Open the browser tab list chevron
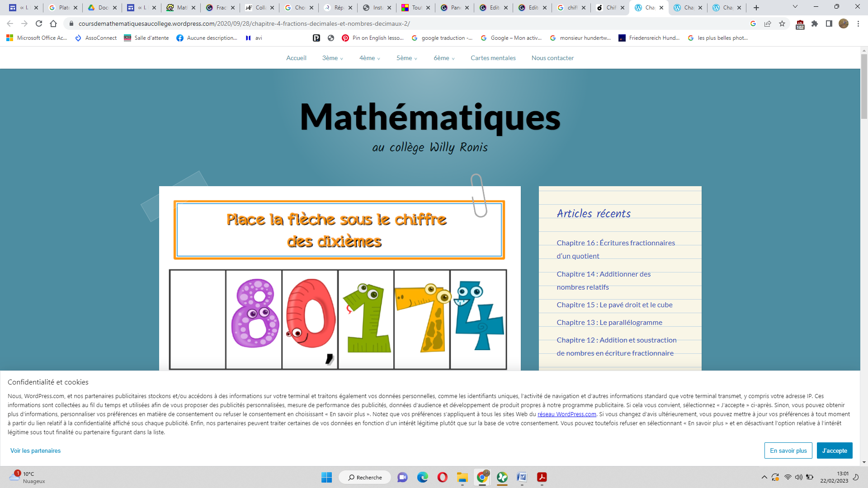Screen dimensions: 868x488 pyautogui.click(x=795, y=7)
